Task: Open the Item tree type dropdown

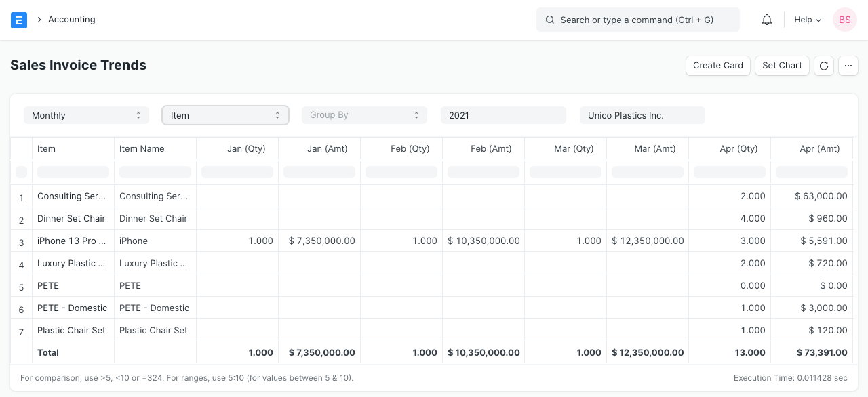Action: tap(225, 115)
